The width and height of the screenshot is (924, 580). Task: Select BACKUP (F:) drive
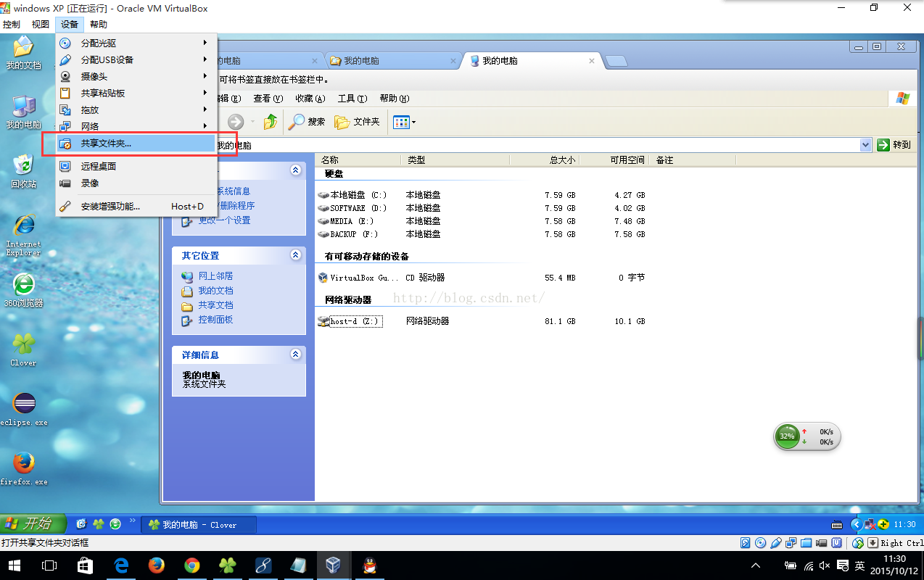tap(349, 234)
